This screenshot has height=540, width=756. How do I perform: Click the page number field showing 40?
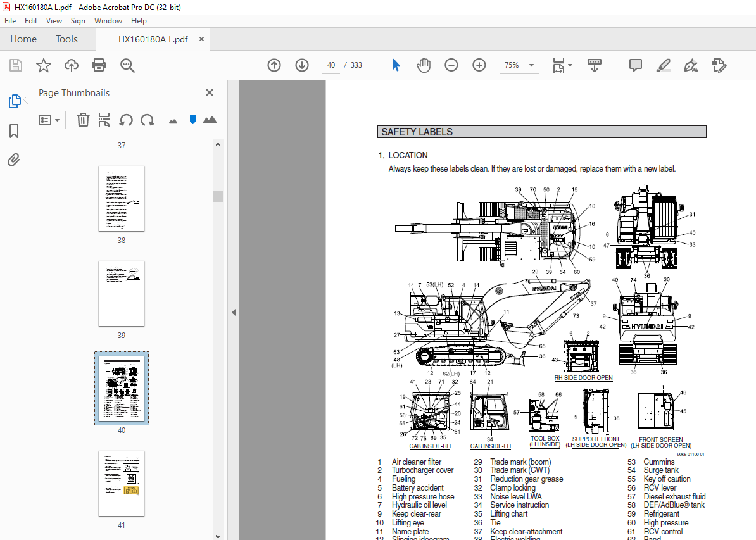(331, 65)
